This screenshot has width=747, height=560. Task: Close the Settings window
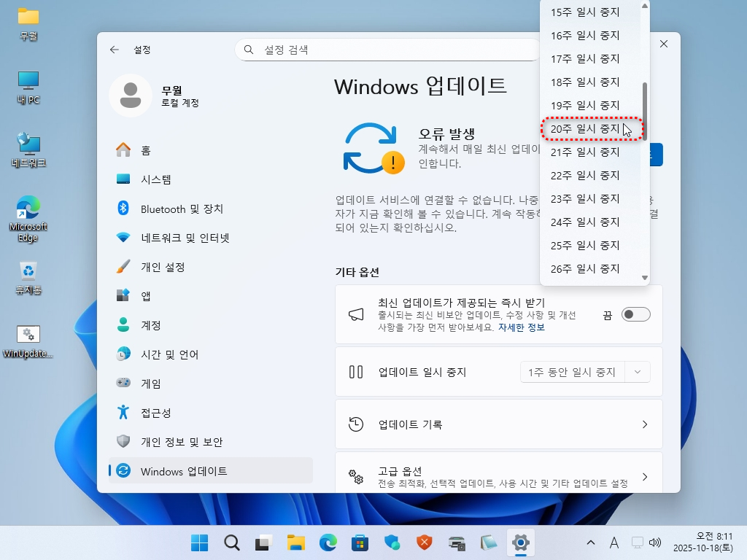click(x=664, y=44)
